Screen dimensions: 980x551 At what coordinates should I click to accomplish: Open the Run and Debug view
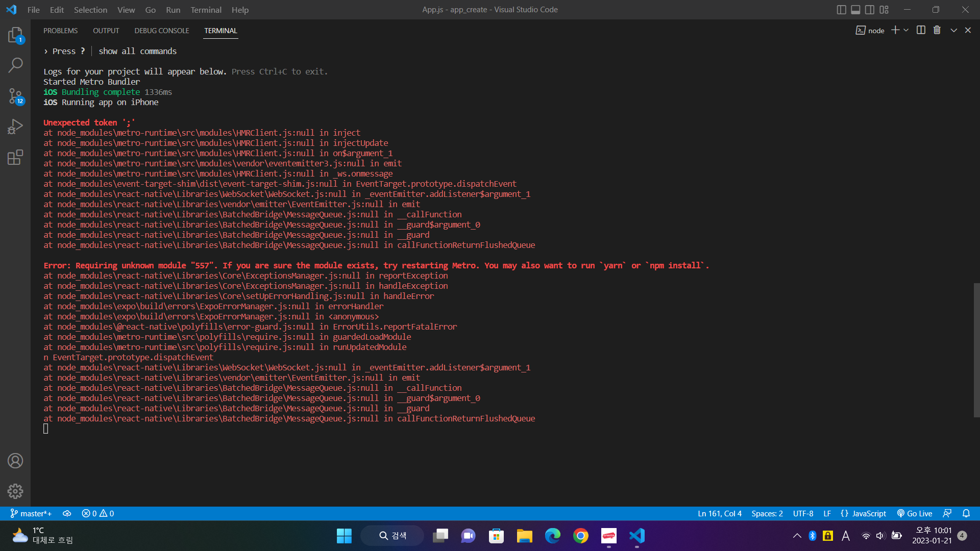click(15, 127)
